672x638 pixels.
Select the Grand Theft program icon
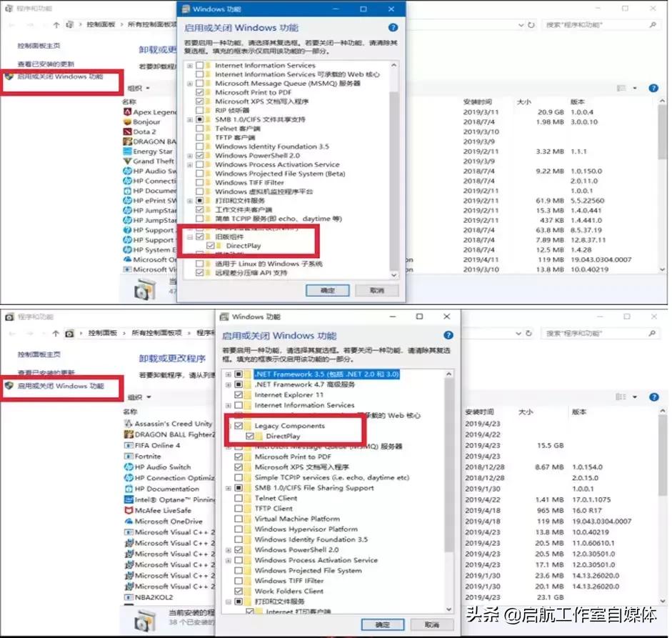[x=127, y=161]
